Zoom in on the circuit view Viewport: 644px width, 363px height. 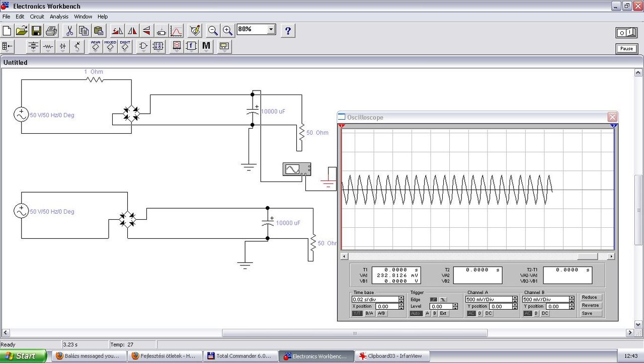point(228,31)
